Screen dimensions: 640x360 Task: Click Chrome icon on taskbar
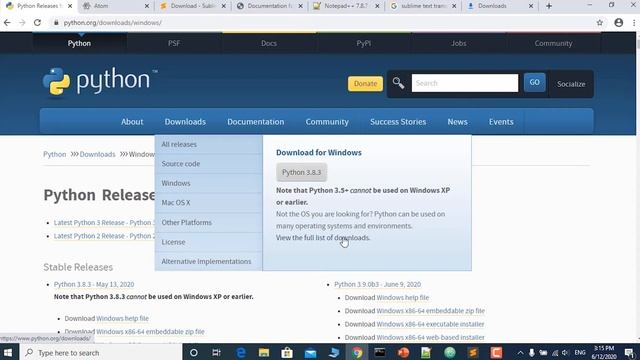(357, 353)
